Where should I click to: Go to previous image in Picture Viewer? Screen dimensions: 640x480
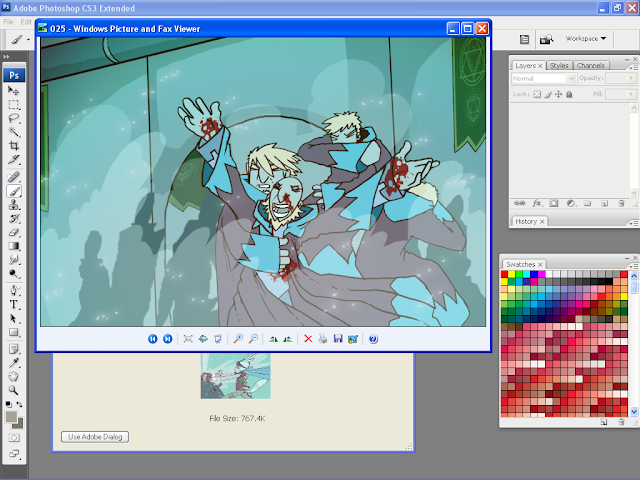(x=153, y=339)
